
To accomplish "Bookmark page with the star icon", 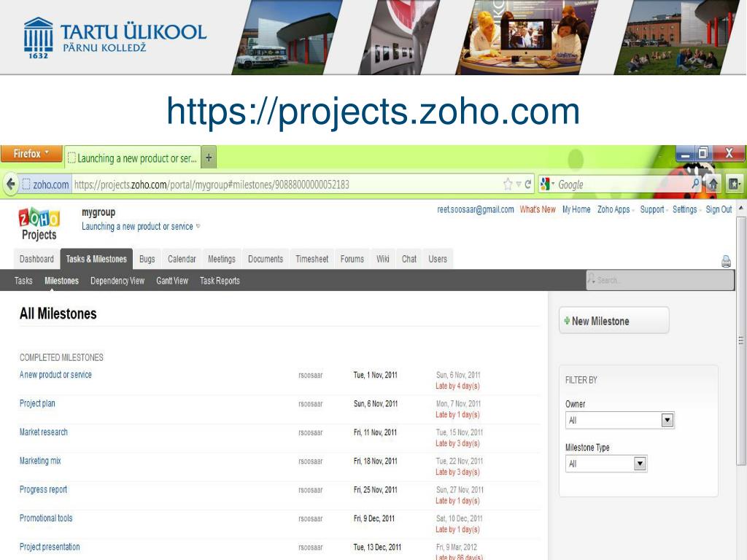I will pos(508,184).
